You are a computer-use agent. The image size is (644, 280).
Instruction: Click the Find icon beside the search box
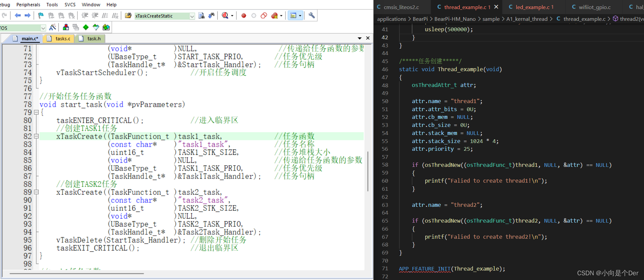(202, 15)
